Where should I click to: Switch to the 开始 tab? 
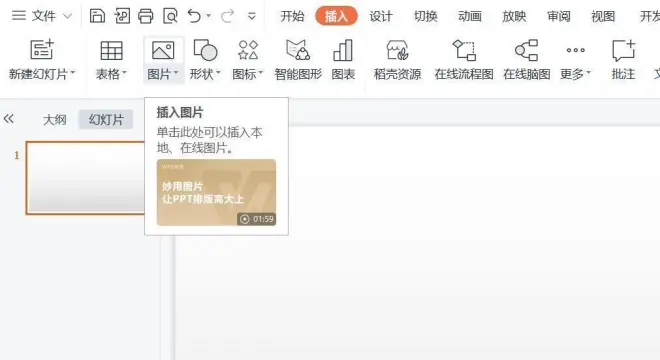[x=292, y=16]
